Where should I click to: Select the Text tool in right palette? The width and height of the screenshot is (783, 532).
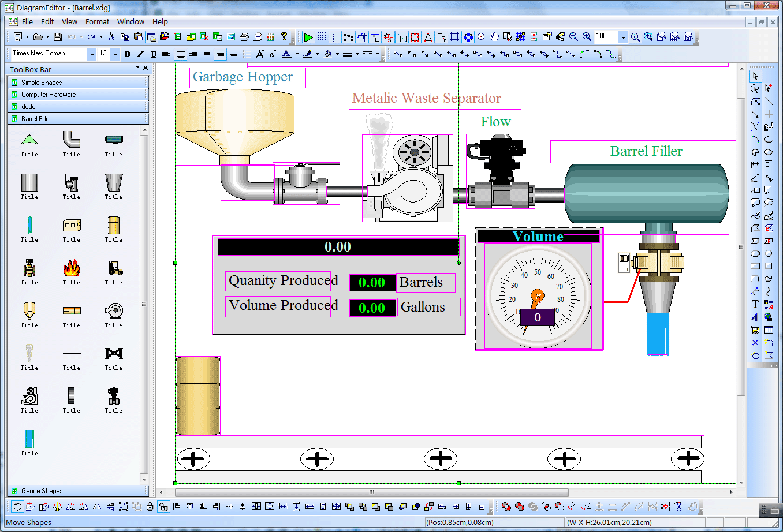point(755,304)
